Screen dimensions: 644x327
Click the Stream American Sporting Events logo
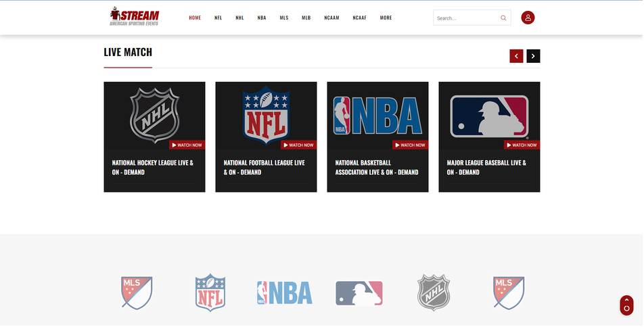pyautogui.click(x=135, y=17)
